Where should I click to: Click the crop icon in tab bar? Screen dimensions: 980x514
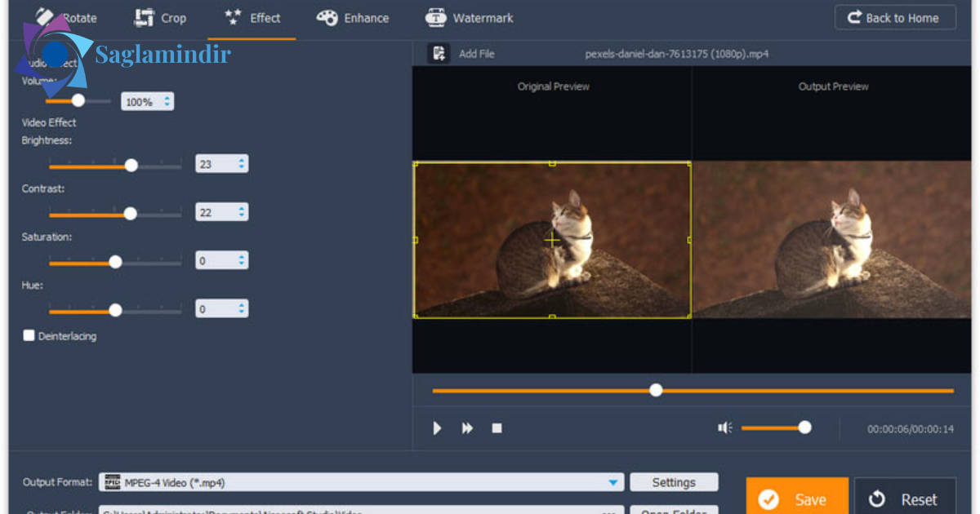[x=145, y=18]
